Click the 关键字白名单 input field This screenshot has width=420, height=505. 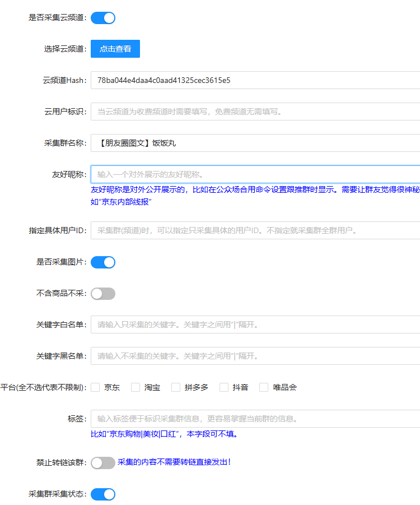coord(255,325)
